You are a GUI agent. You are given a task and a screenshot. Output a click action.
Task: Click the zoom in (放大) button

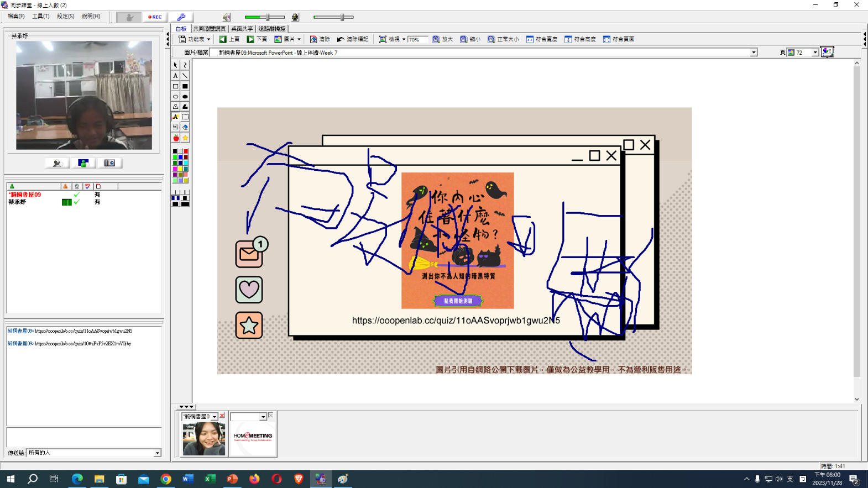coord(442,39)
